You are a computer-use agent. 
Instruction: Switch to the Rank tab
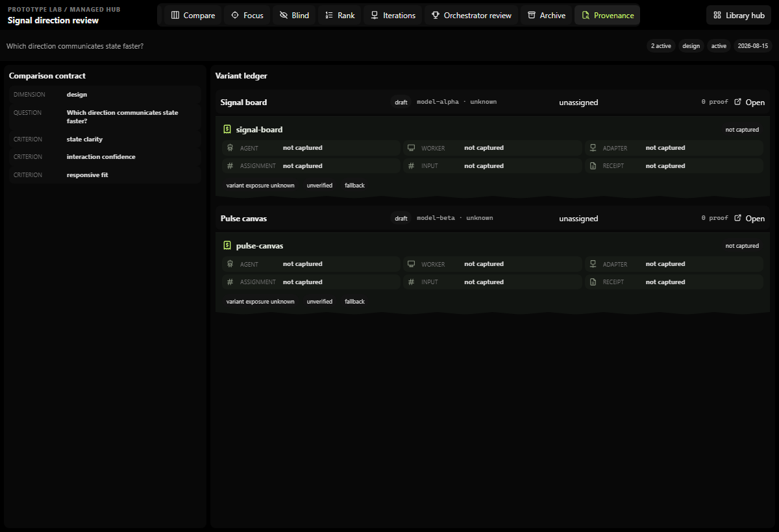tap(340, 15)
